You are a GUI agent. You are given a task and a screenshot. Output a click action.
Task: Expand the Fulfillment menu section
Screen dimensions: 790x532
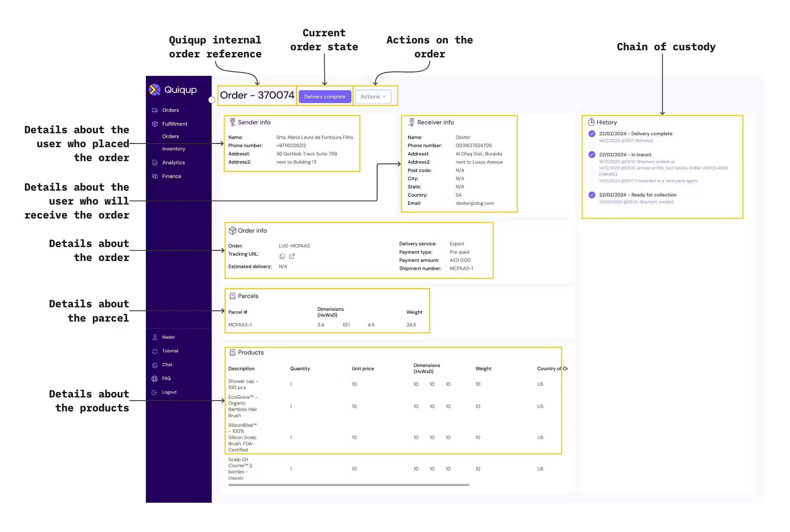point(174,124)
